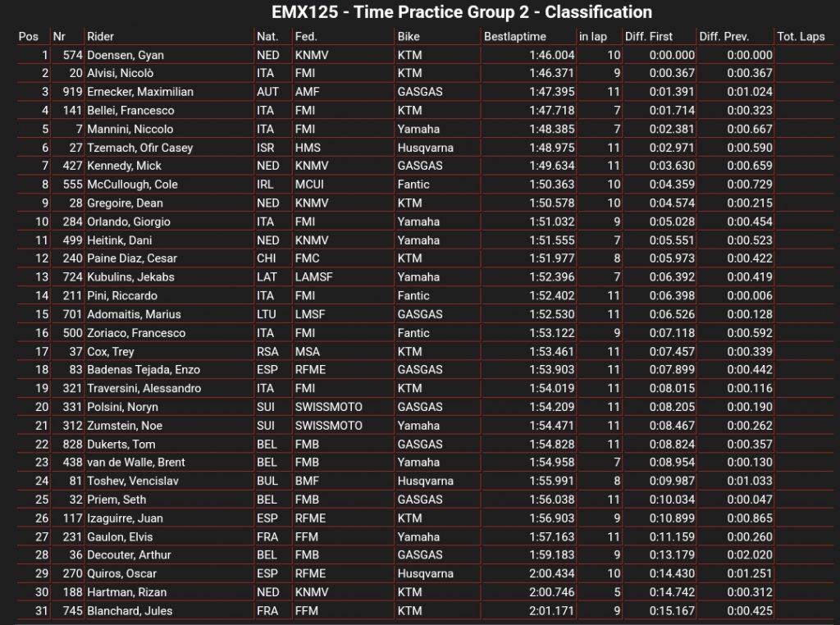Click the SWISSMOTO federation cell for Polsini

328,407
